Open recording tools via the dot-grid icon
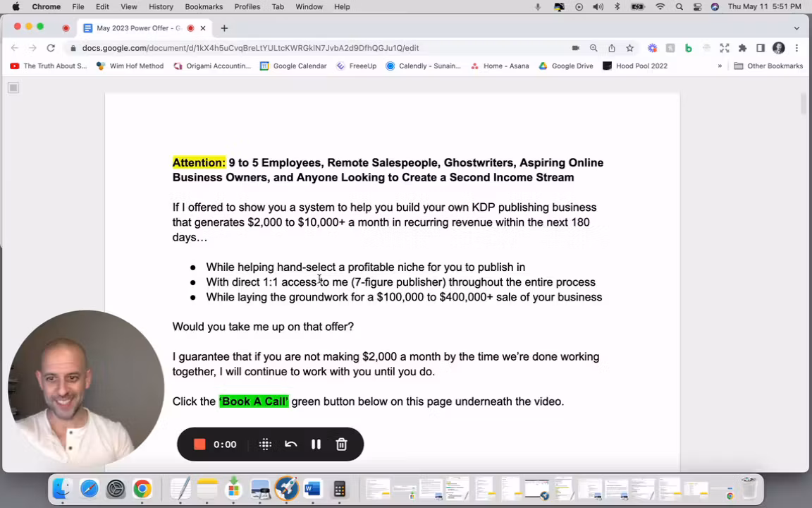The image size is (812, 508). coord(265,444)
